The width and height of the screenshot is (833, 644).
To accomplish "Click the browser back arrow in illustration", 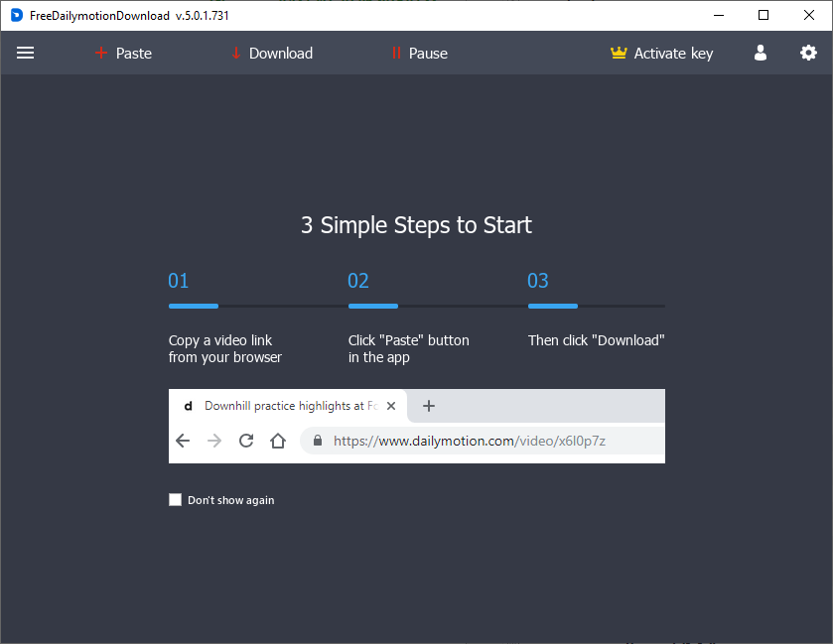I will point(183,441).
